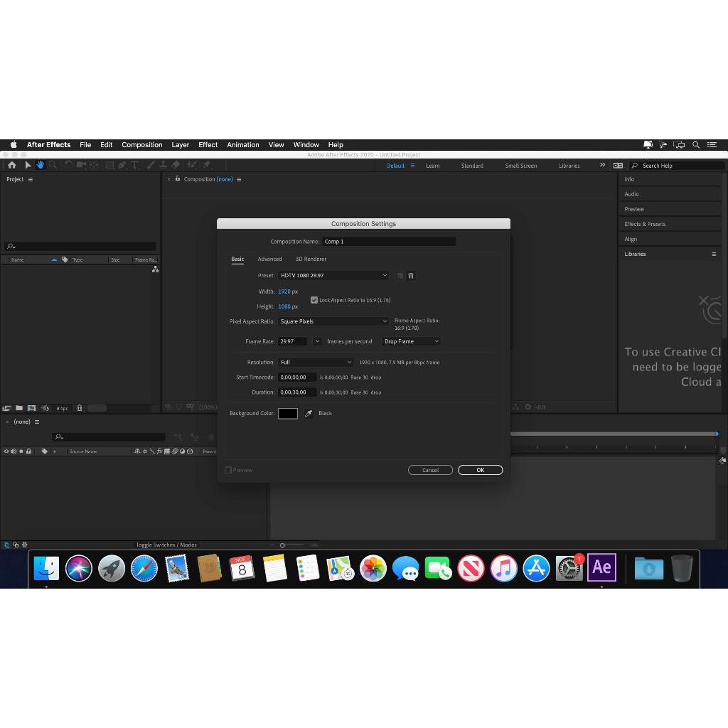
Task: Select the Type tool
Action: pyautogui.click(x=135, y=165)
